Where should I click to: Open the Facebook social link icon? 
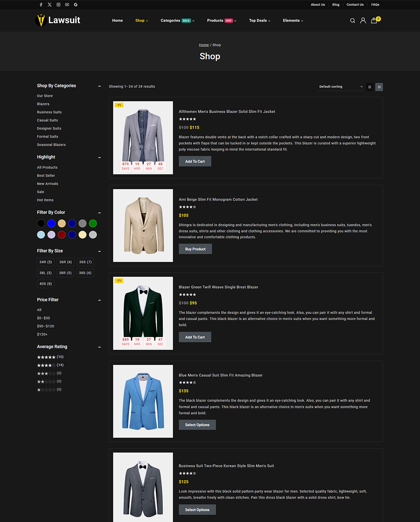(41, 5)
